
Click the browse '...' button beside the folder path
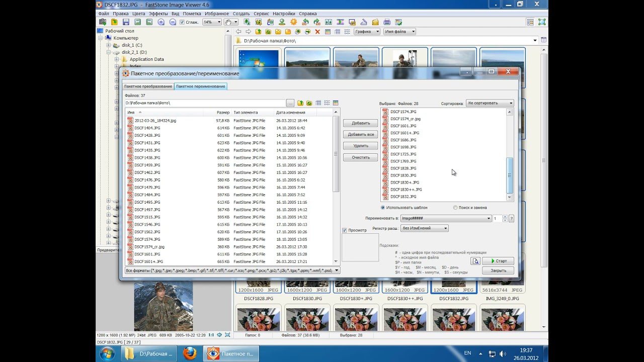pos(290,103)
